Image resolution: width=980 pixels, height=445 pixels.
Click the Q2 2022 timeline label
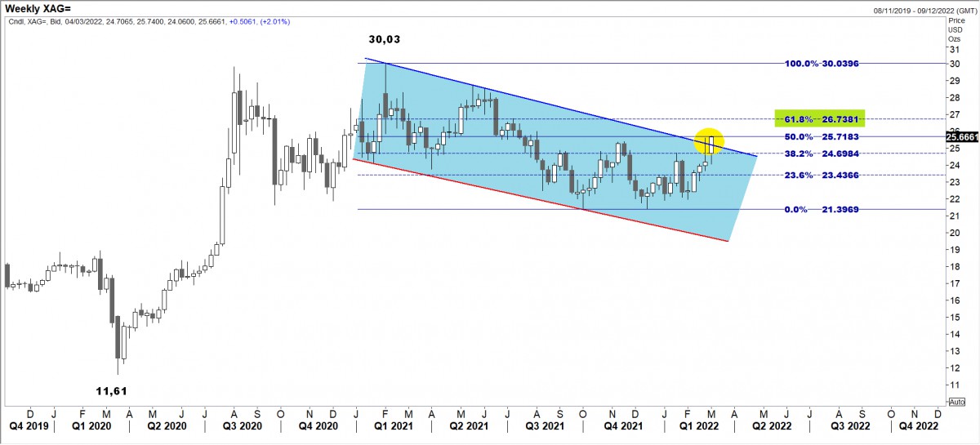tap(770, 425)
